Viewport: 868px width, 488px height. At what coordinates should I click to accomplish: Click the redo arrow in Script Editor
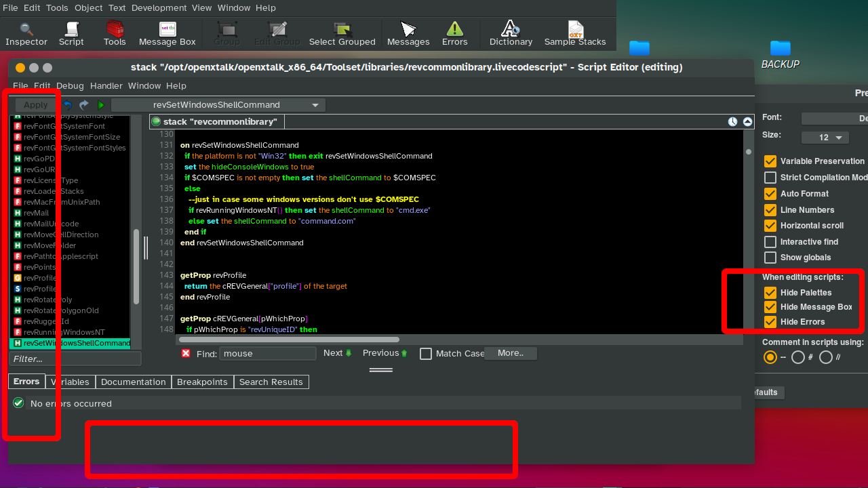click(x=84, y=105)
